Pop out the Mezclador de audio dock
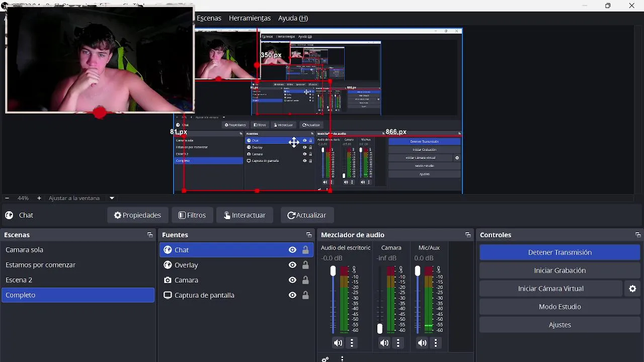 coord(468,235)
